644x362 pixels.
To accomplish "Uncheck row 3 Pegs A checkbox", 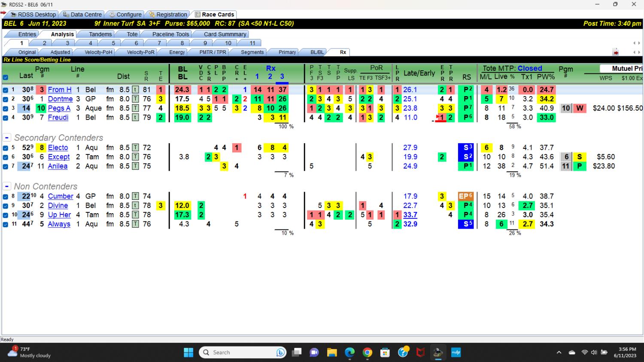I will (x=5, y=109).
